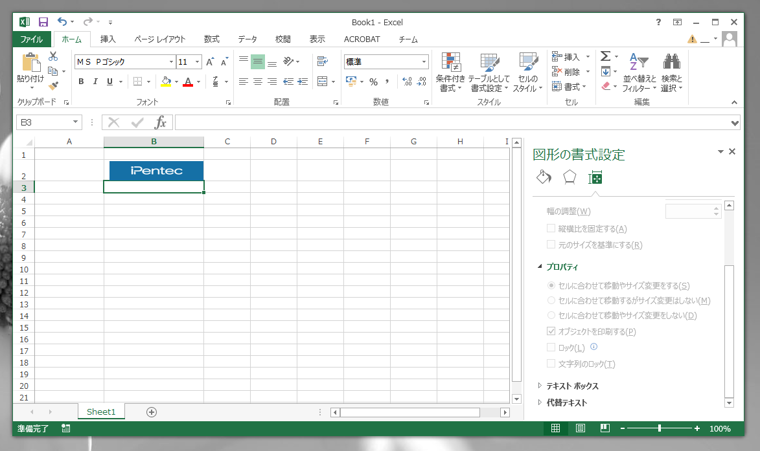Screen dimensions: 760x451
Task: Select don't move or size with cells
Action: (551, 315)
